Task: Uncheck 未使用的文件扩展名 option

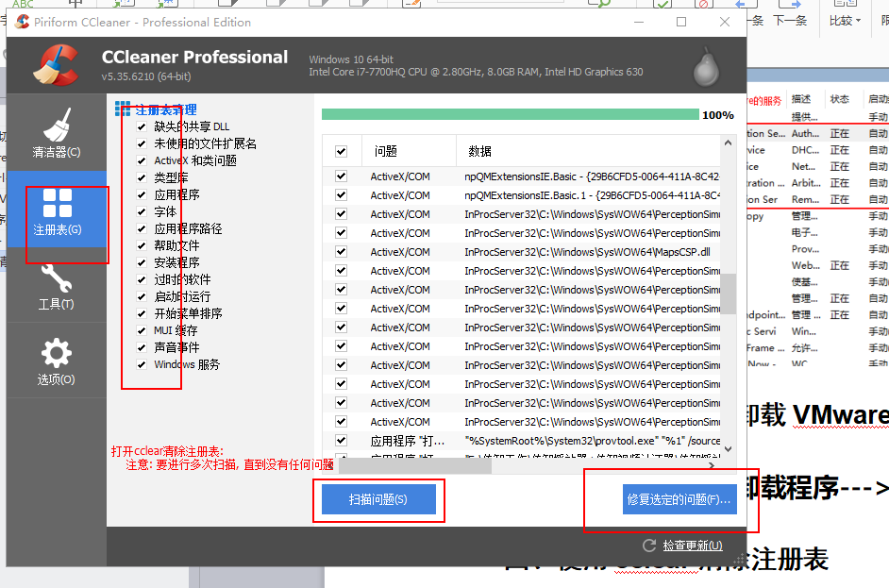Action: (x=142, y=143)
